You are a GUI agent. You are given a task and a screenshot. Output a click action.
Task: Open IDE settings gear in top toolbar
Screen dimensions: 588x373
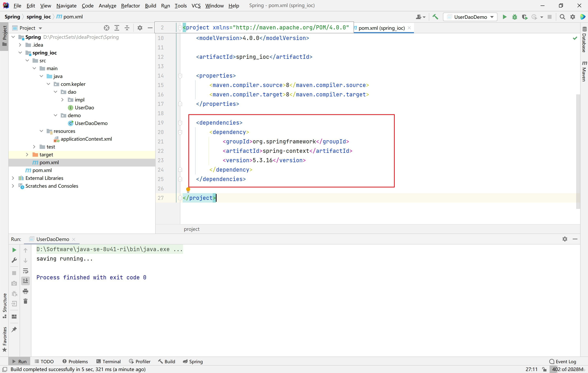point(573,17)
